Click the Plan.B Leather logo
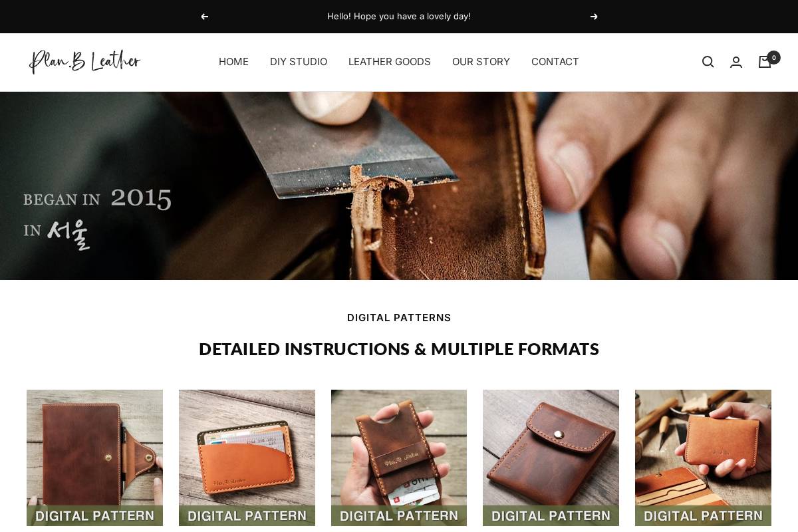Screen dimensions: 798x532 84,62
